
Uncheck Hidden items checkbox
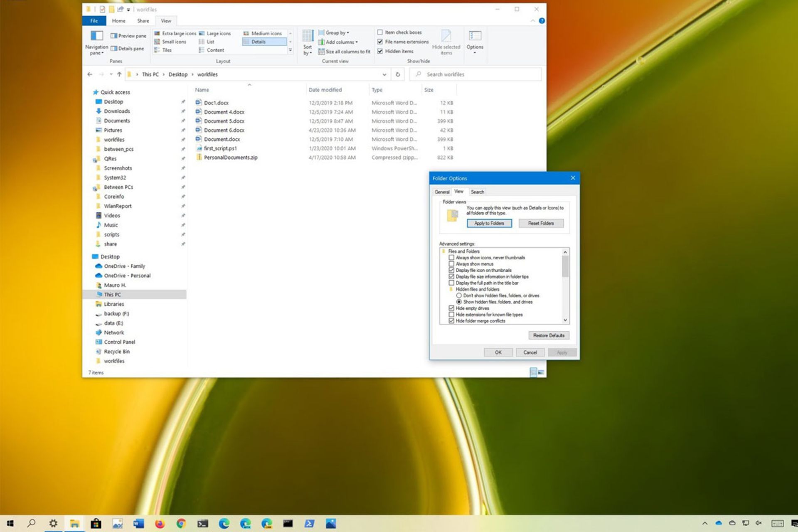click(x=380, y=51)
